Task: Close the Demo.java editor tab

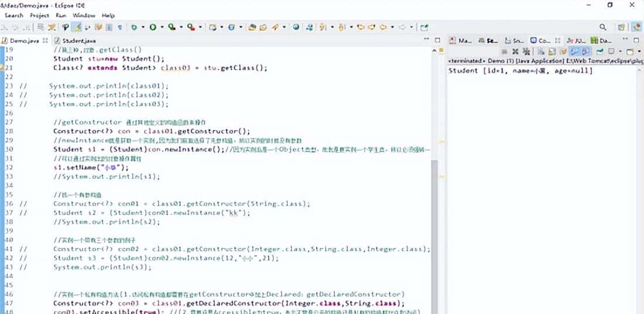Action: [x=45, y=41]
